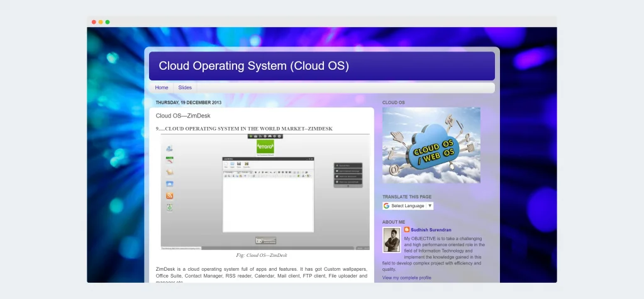This screenshot has width=644, height=299.
Task: Click the Blogger icon next to Sudhish Surendran
Action: [x=407, y=230]
